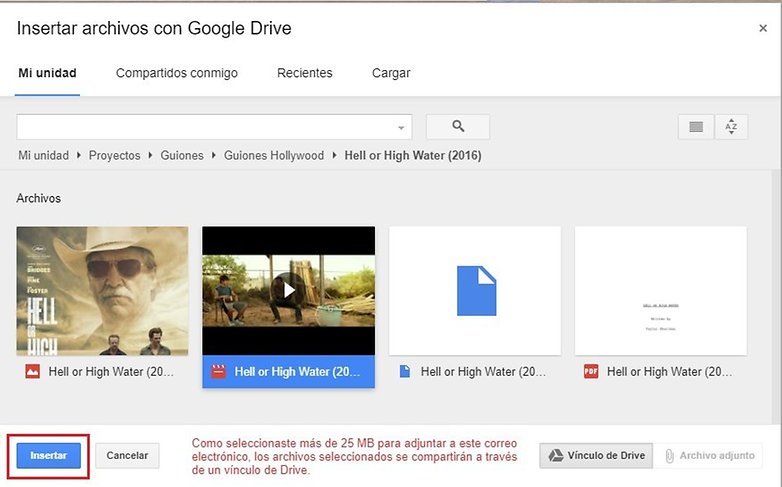
Task: Expand breadcrumb arrow after Guiones Hollywood
Action: pyautogui.click(x=334, y=156)
